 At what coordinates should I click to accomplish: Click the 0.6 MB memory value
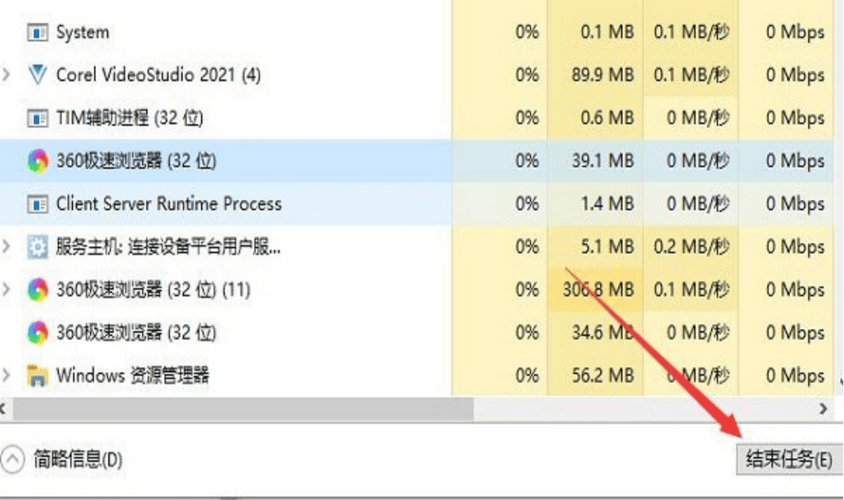608,118
